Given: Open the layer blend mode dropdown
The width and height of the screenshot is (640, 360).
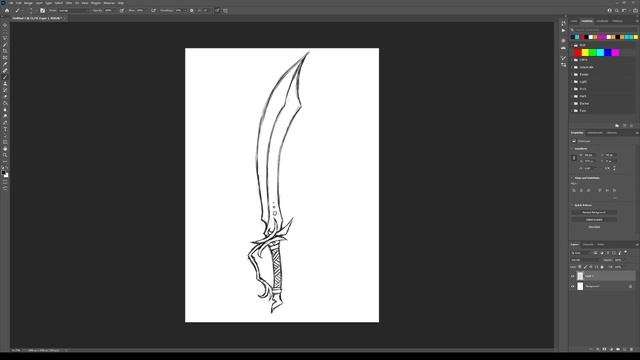Looking at the screenshot, I should point(585,260).
